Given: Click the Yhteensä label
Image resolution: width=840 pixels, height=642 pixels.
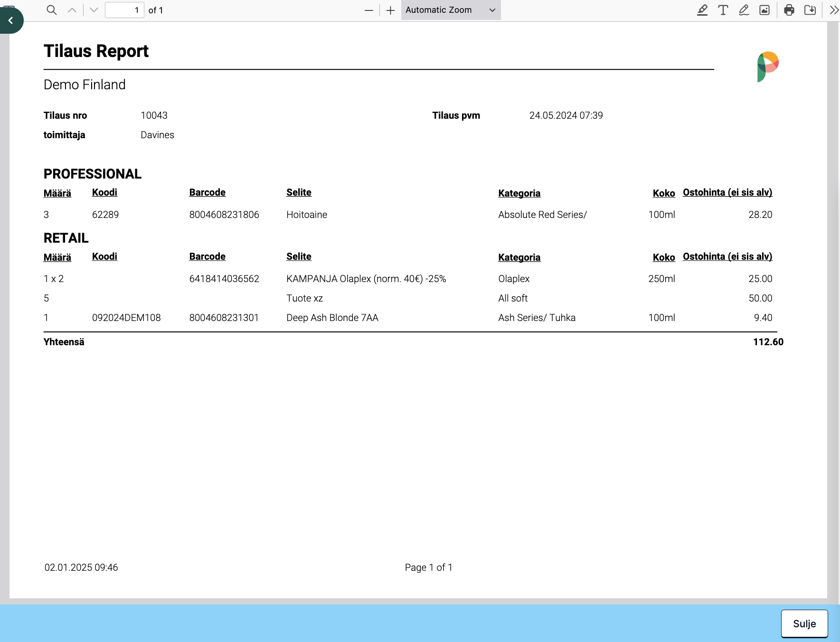Looking at the screenshot, I should coord(64,342).
